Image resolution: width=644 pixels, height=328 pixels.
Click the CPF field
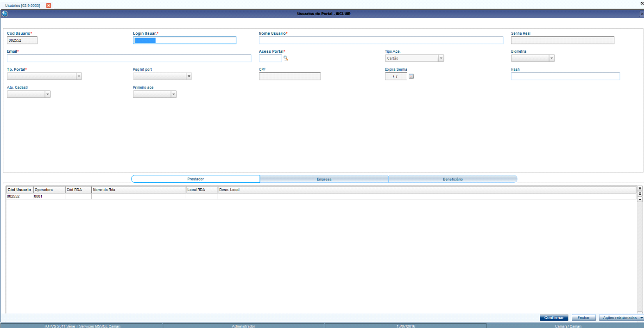point(290,76)
